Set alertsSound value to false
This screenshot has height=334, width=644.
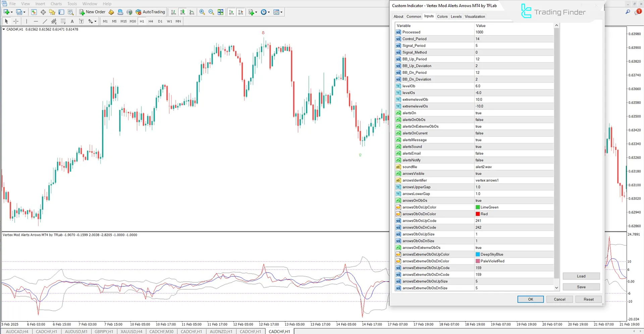pos(513,147)
